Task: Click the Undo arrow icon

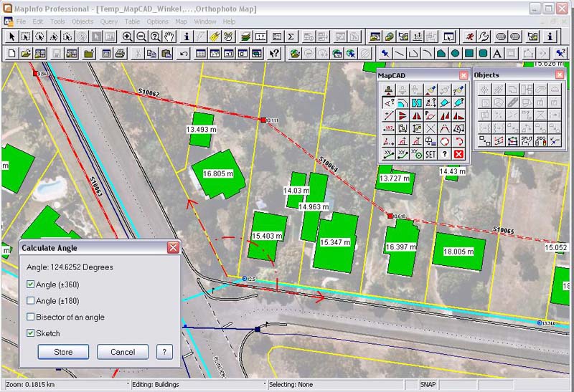Action: [184, 54]
